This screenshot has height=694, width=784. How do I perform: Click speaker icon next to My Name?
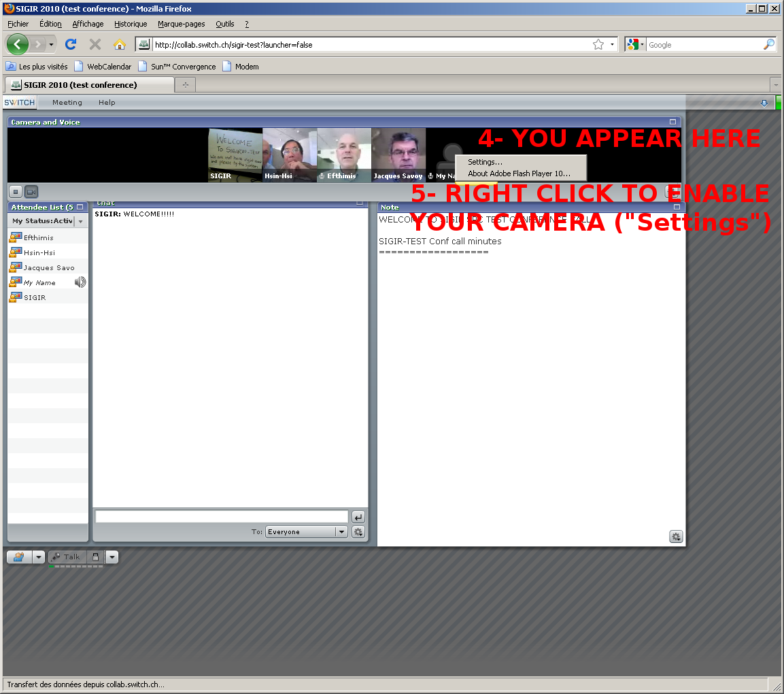[80, 282]
